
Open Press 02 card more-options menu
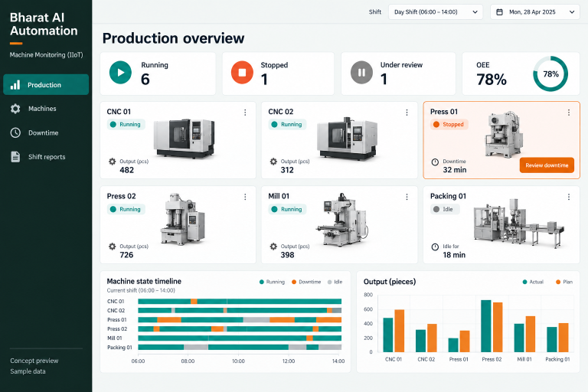[x=245, y=197]
